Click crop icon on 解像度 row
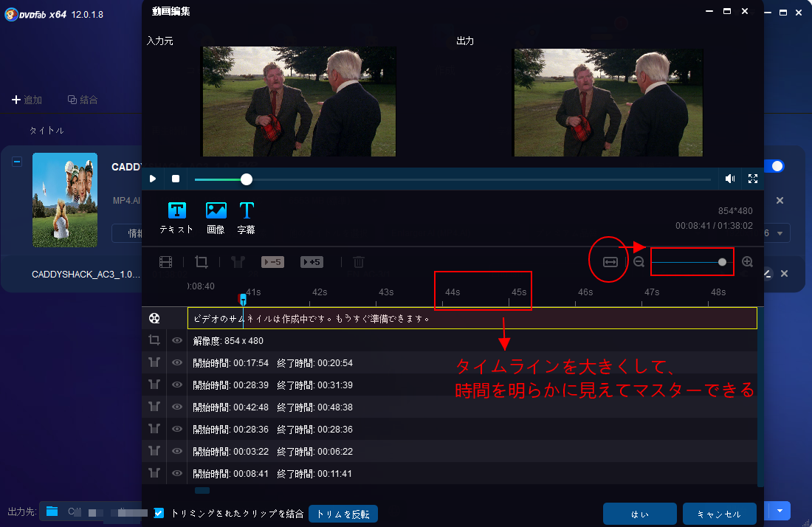The image size is (812, 527). click(x=154, y=340)
